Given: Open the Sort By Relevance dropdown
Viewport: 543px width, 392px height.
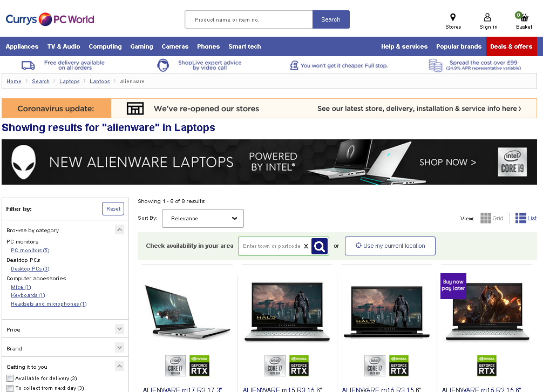Looking at the screenshot, I should point(203,219).
